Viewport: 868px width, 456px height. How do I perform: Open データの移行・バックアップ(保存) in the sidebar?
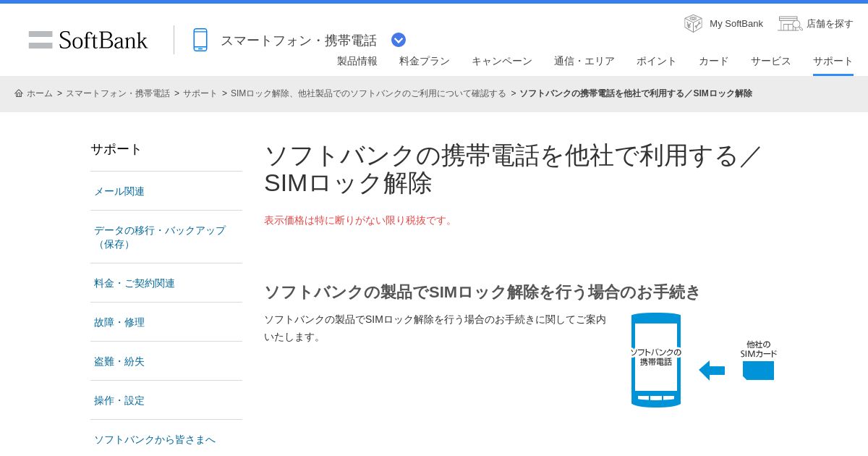160,237
